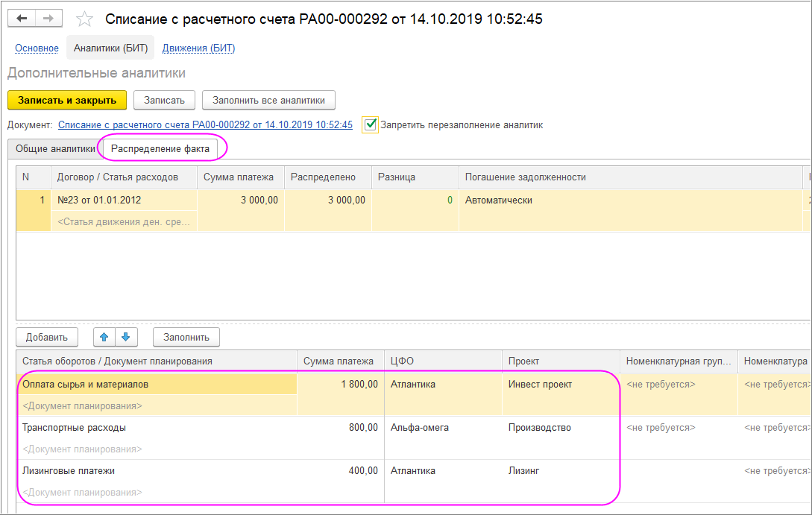Select the contract row №23 от 01.01.2012

point(99,200)
